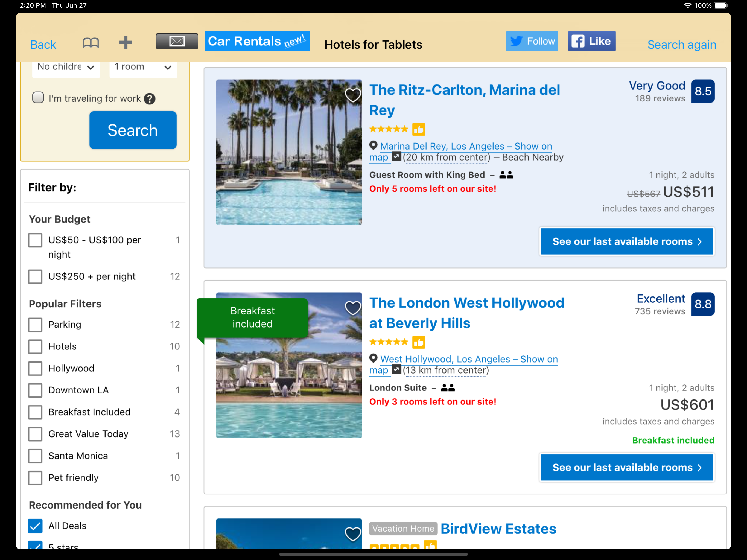Save London West Hollywood with heart icon

tap(352, 308)
